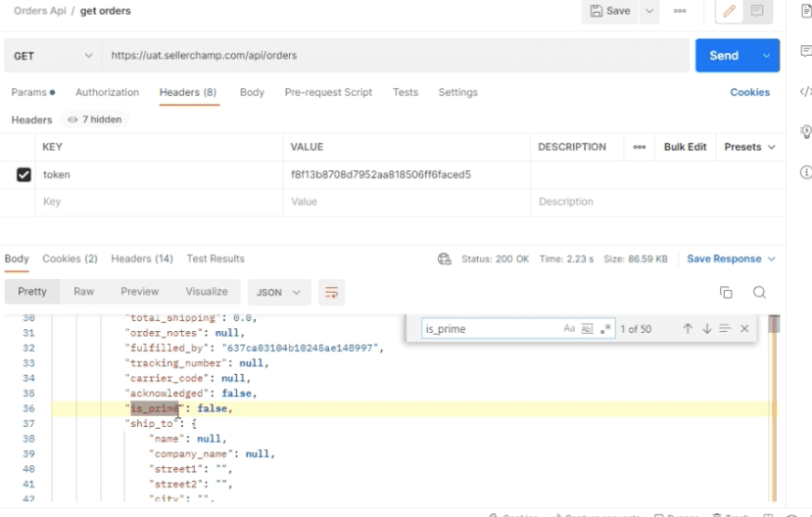The width and height of the screenshot is (812, 517).
Task: Copy response body using the copy icon
Action: point(726,293)
